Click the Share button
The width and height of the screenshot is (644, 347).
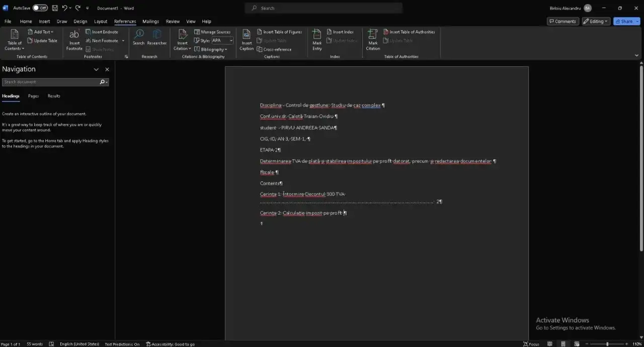pyautogui.click(x=624, y=22)
